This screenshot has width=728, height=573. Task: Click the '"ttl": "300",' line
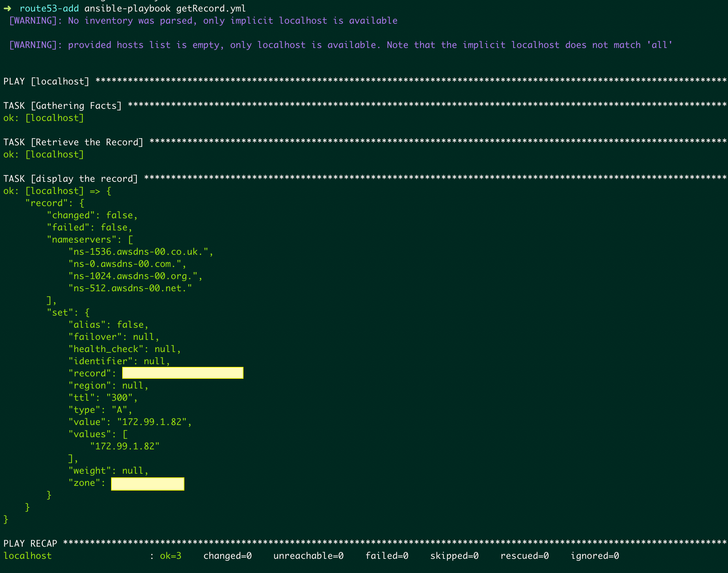[x=103, y=398]
